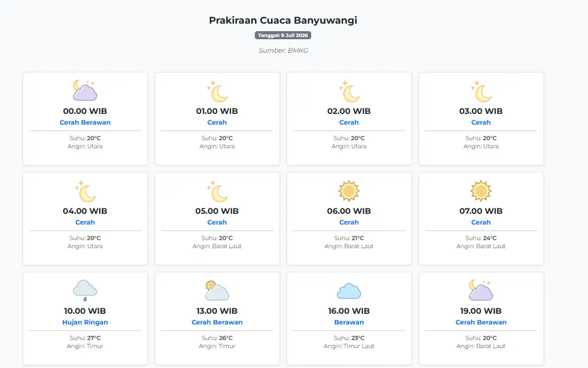The width and height of the screenshot is (588, 368).
Task: Click 'Suhu: 20°C' in the 00.00 WIB card
Action: (x=85, y=138)
